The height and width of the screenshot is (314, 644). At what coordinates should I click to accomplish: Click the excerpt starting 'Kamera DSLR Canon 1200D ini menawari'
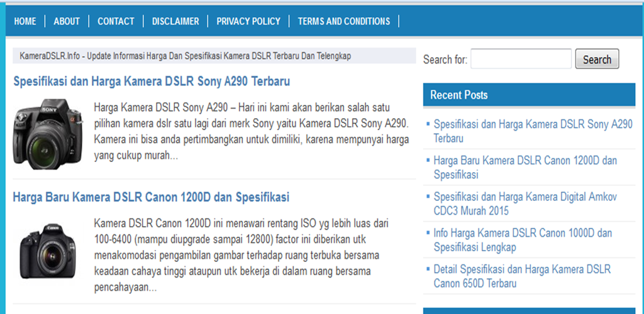[241, 256]
